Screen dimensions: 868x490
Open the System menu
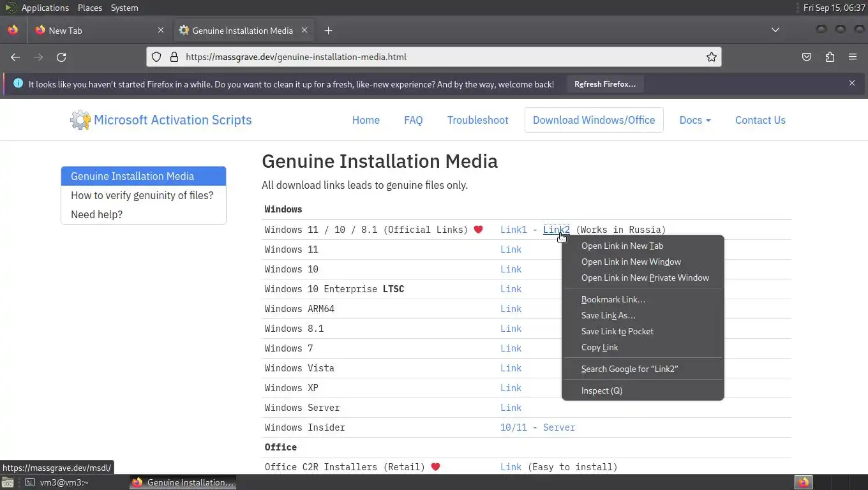(x=124, y=8)
